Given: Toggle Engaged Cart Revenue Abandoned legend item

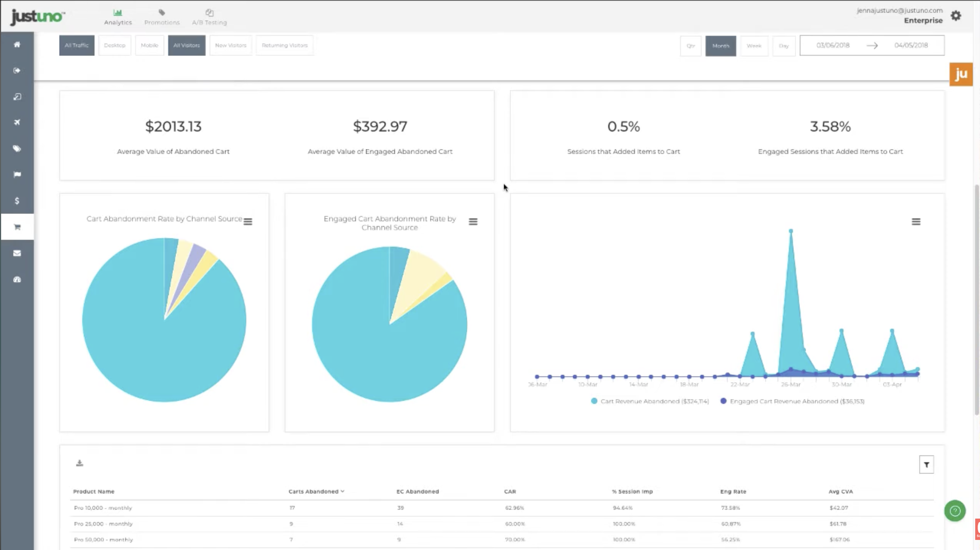Looking at the screenshot, I should tap(792, 401).
